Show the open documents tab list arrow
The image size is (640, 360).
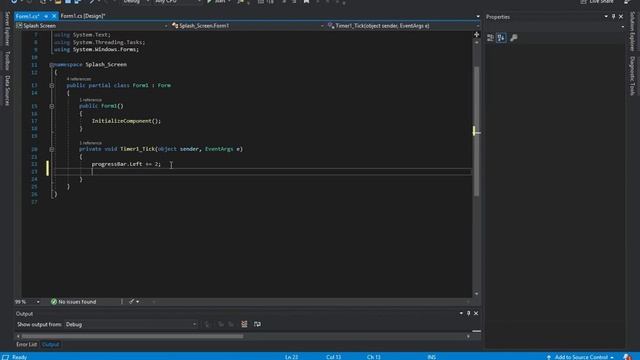click(478, 16)
